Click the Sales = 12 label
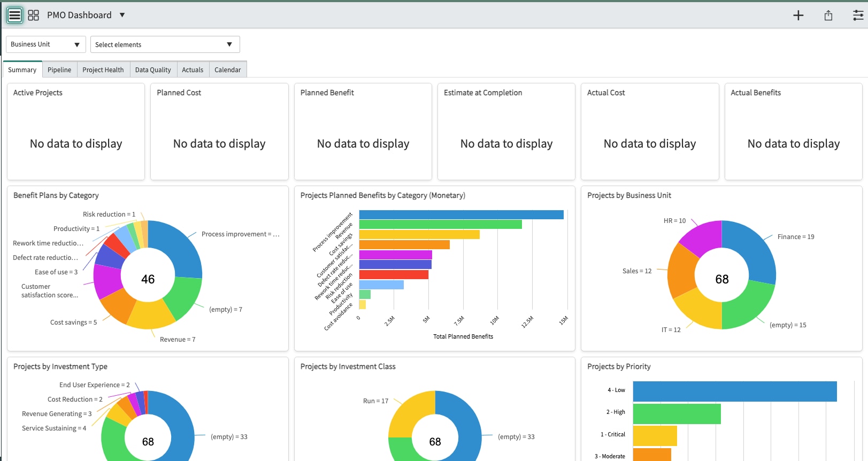 [637, 271]
